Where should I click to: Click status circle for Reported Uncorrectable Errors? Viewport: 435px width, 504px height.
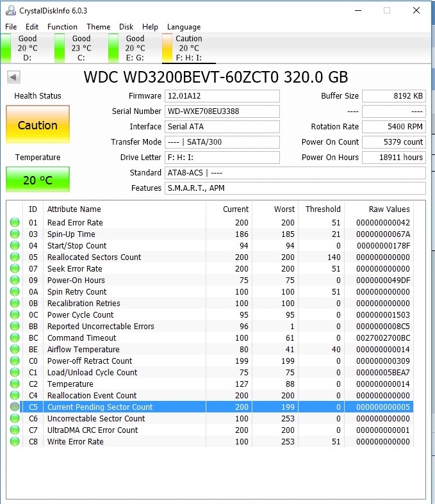click(15, 326)
